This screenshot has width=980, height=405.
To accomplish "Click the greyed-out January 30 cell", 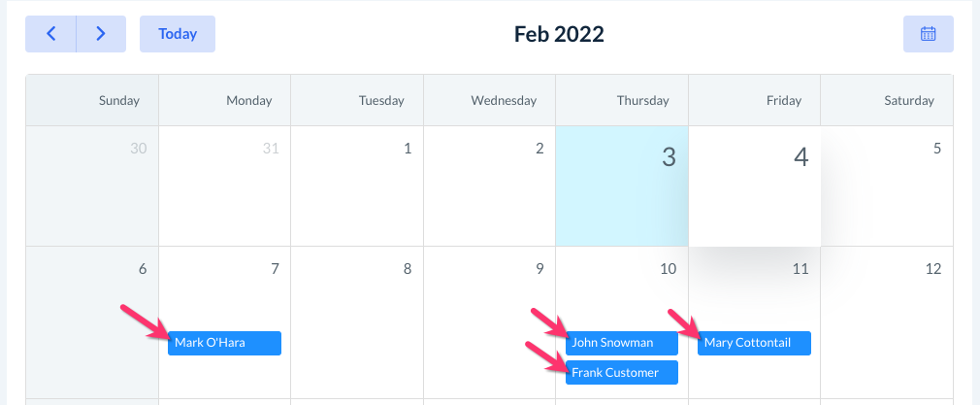I will [92, 186].
